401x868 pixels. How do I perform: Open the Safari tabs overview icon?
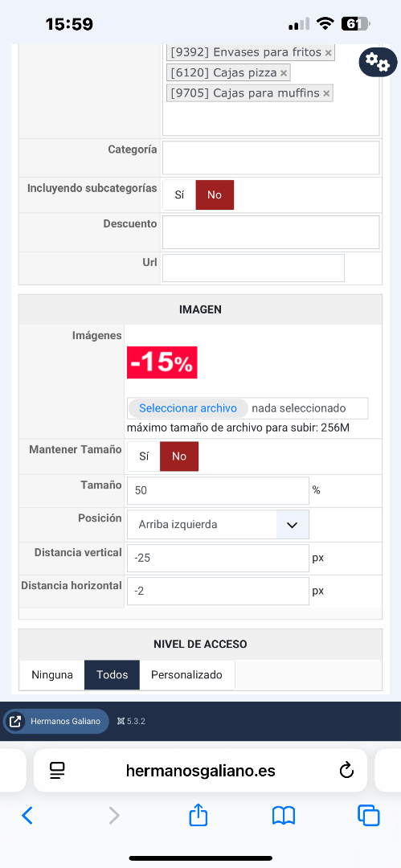[368, 816]
